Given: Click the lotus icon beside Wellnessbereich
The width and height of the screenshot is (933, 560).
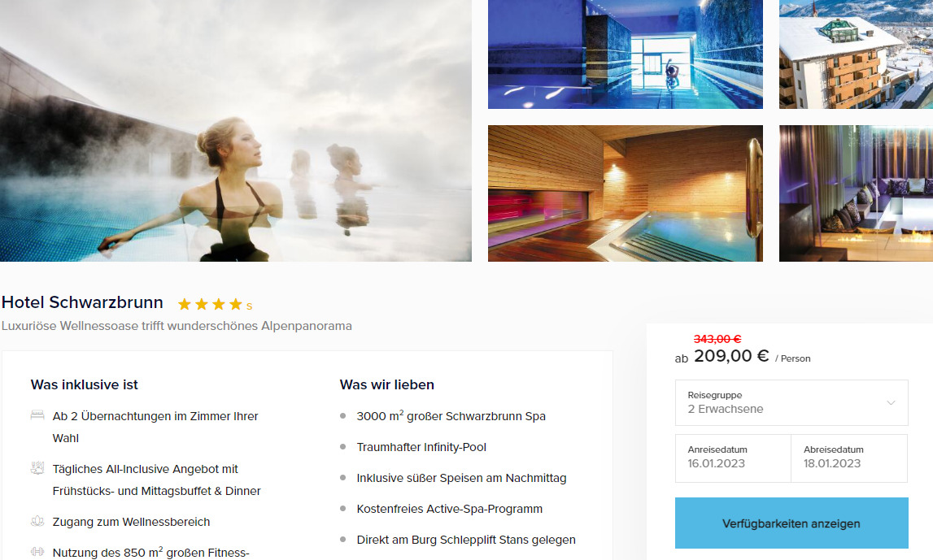Looking at the screenshot, I should tap(37, 521).
